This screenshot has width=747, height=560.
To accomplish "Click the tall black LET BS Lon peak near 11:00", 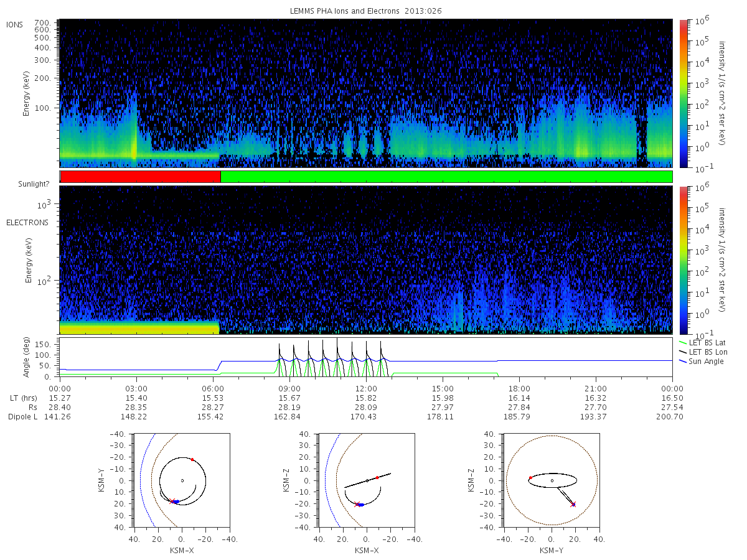I will pyautogui.click(x=337, y=356).
